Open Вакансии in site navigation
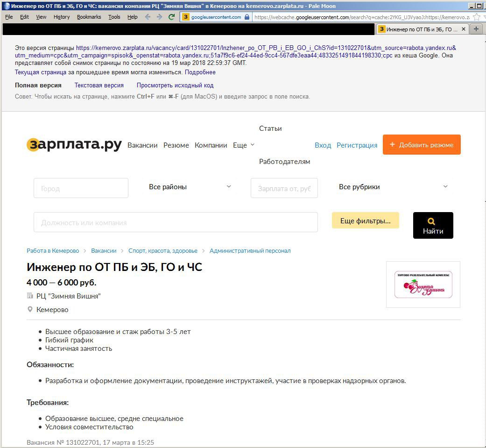Image resolution: width=486 pixels, height=448 pixels. coord(142,145)
